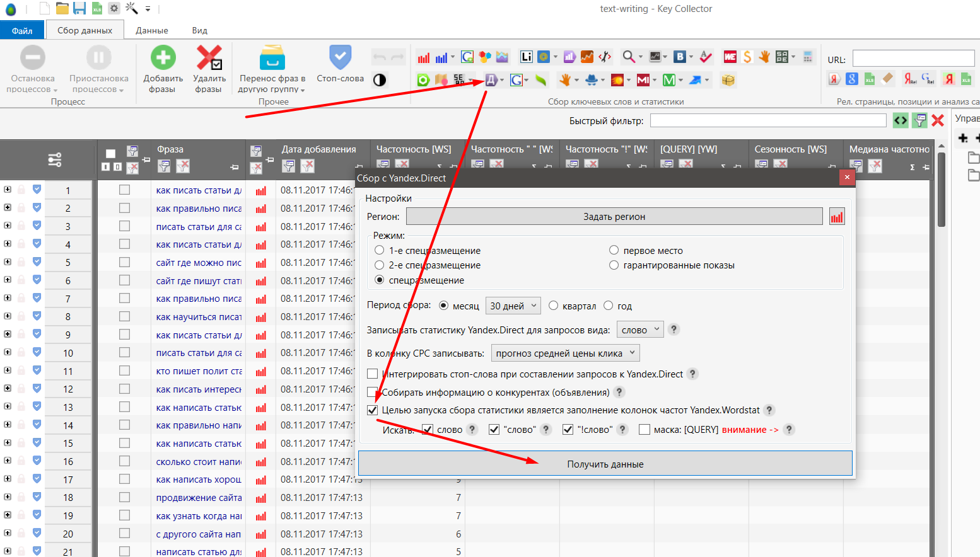
Task: Open the 30 дней period dropdown
Action: click(513, 306)
